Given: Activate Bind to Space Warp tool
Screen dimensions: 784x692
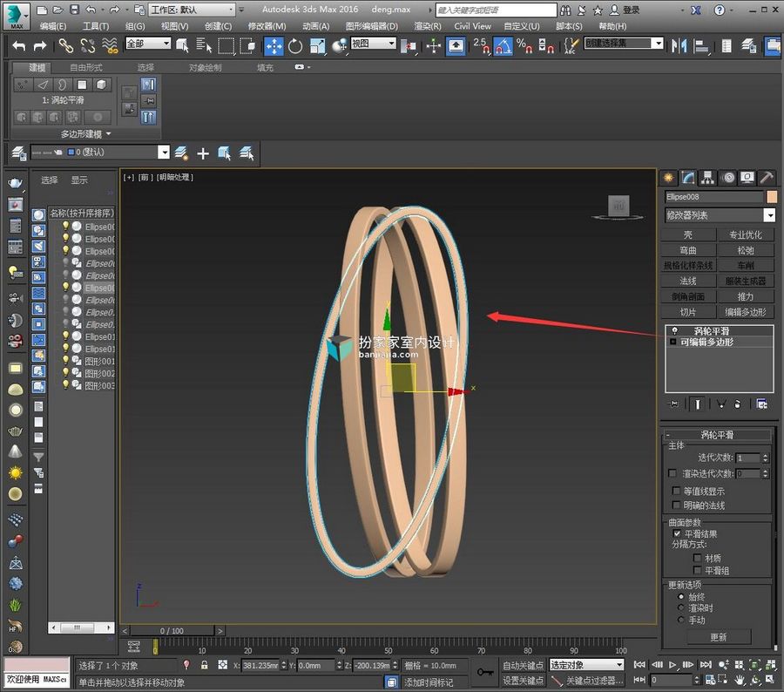Looking at the screenshot, I should tap(110, 46).
